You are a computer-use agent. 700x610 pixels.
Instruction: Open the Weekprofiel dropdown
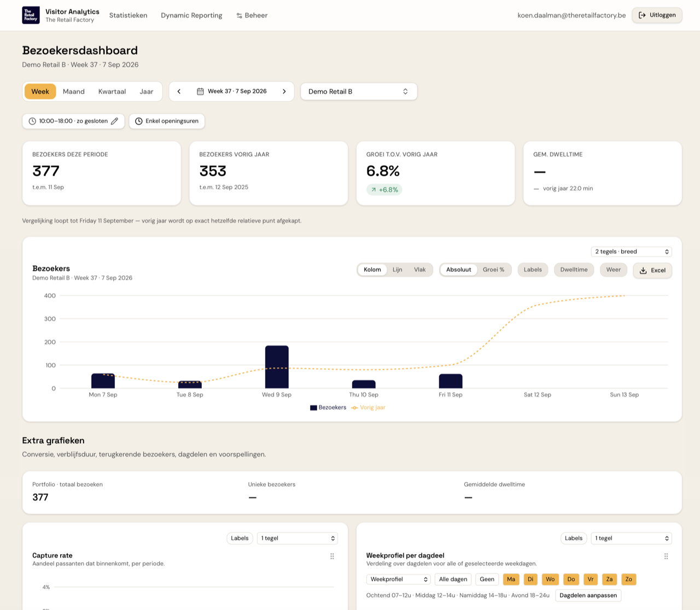(399, 579)
